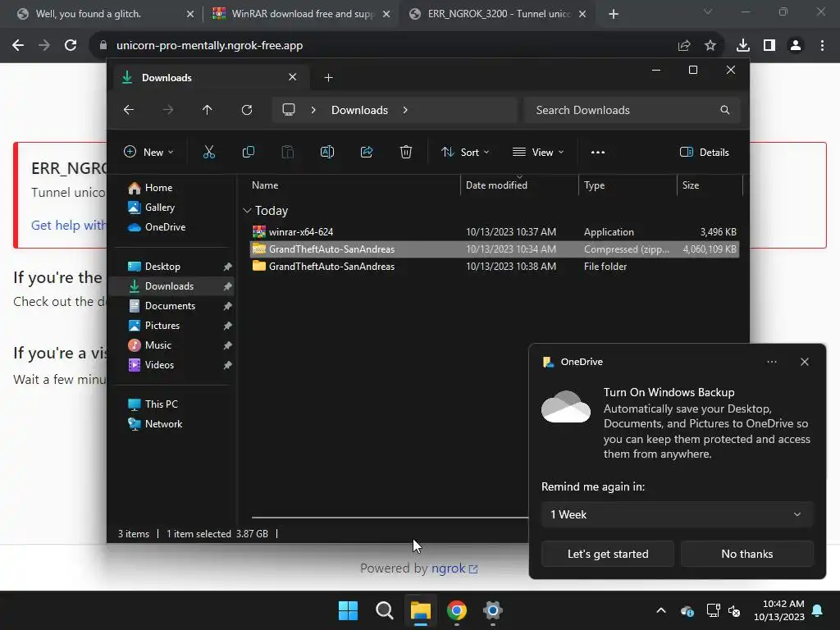
Task: Sort by the Name column header
Action: [x=265, y=185]
